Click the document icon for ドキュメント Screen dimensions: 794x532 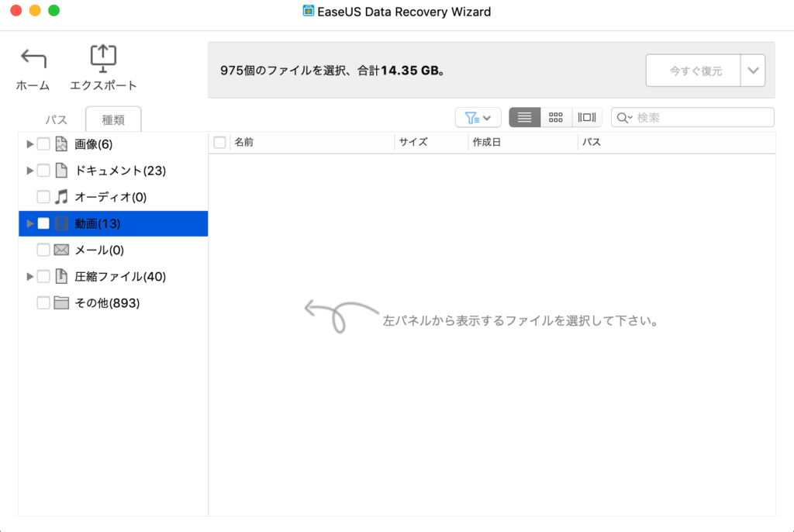(x=61, y=171)
